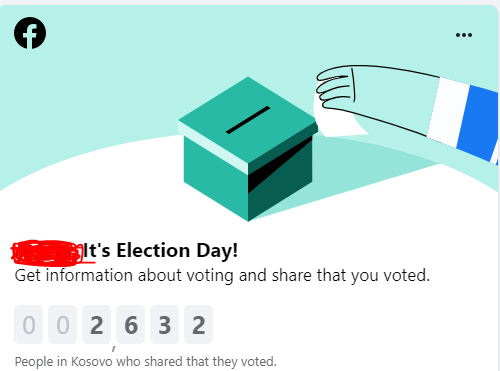Click the white stripe on the sleeve
500x371 pixels.
pos(448,112)
